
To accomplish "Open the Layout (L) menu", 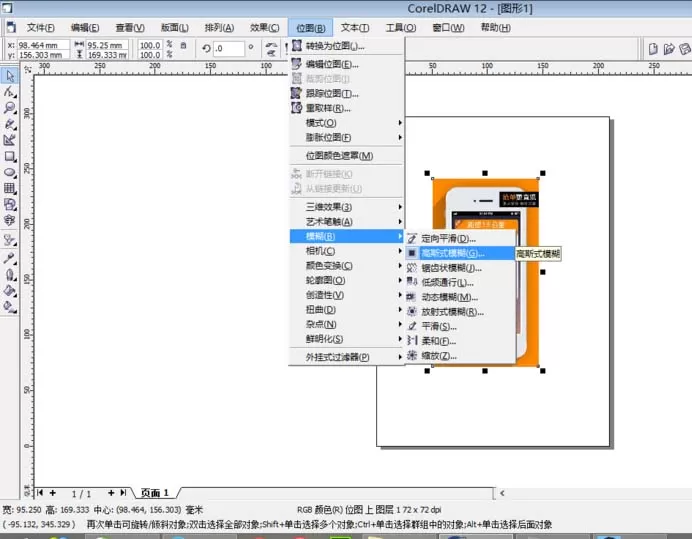I will (x=174, y=27).
